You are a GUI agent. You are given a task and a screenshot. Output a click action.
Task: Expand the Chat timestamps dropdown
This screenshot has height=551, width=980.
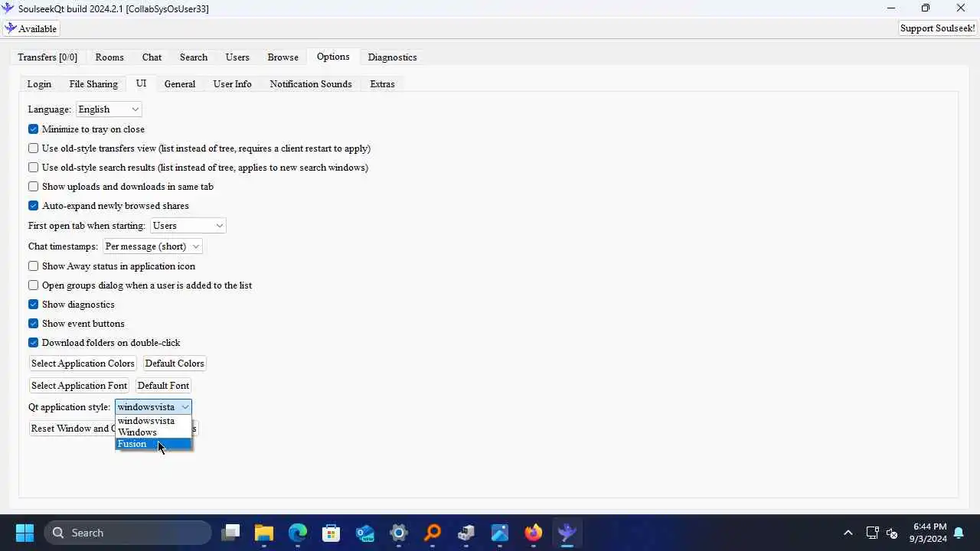(152, 246)
